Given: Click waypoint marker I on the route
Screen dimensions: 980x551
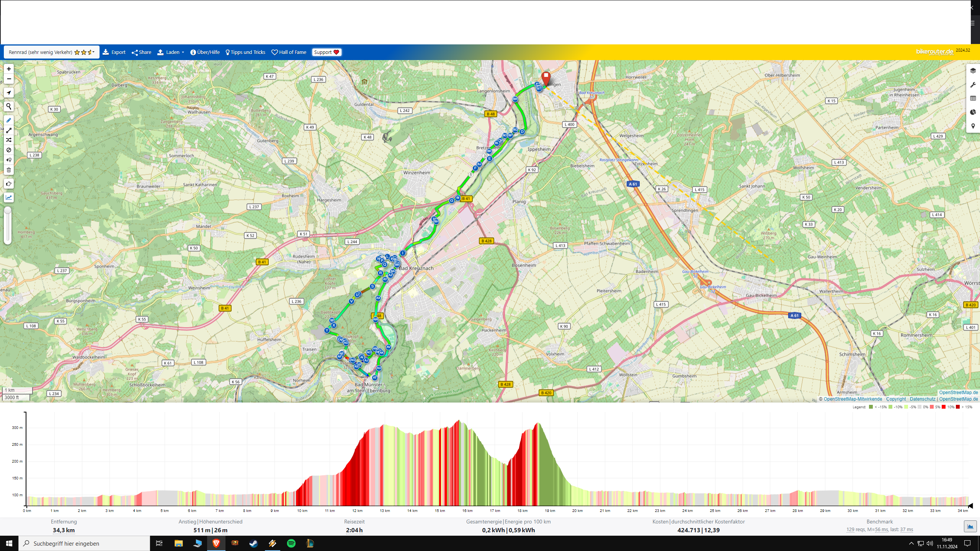Looking at the screenshot, I should pos(403,253).
